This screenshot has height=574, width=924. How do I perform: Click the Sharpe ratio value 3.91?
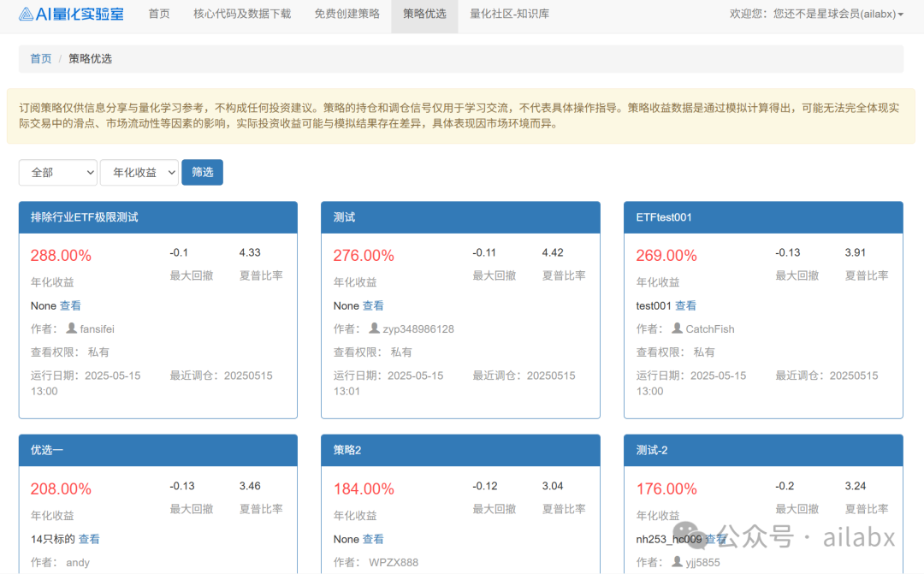pos(855,252)
